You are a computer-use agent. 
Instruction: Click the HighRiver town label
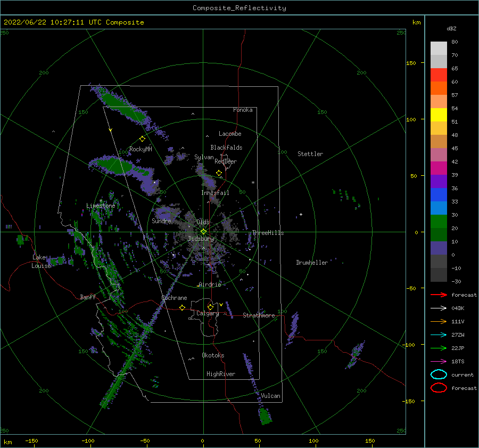[x=221, y=374]
